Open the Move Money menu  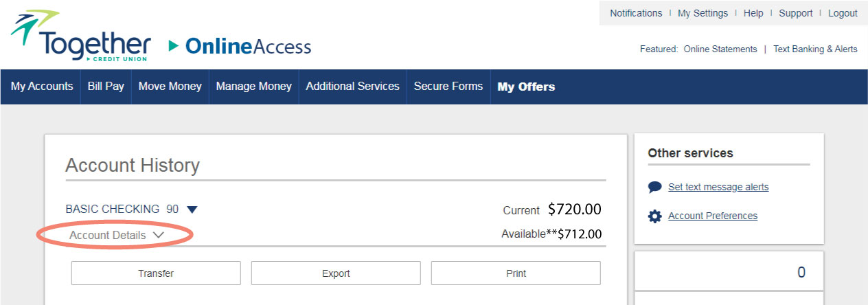click(170, 87)
